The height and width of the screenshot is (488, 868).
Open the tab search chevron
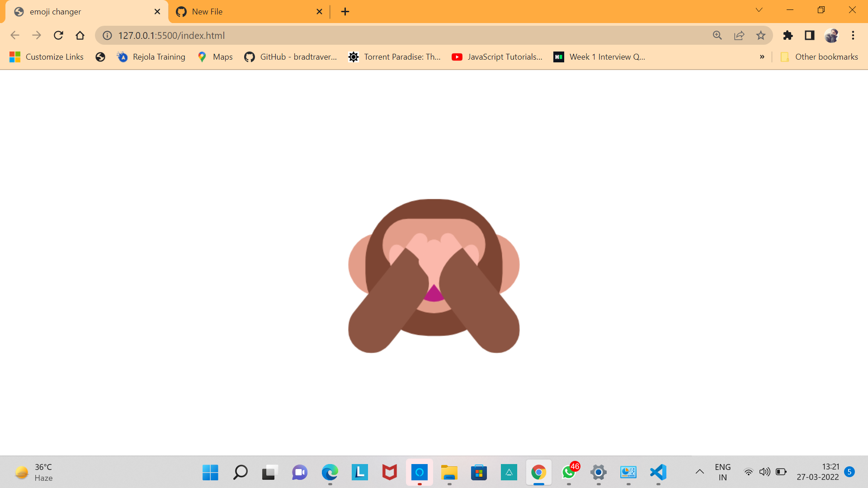pyautogui.click(x=759, y=9)
